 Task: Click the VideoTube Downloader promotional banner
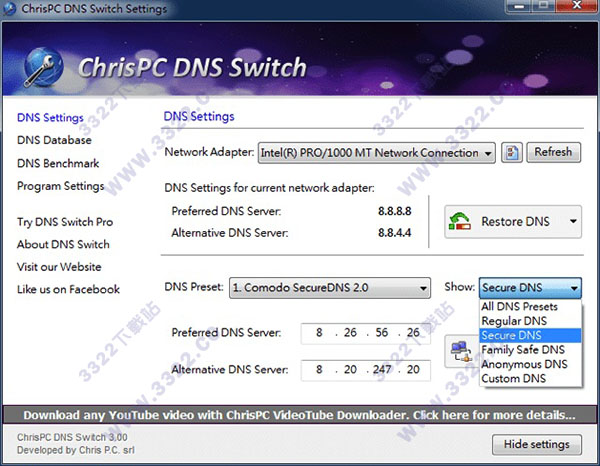300,415
